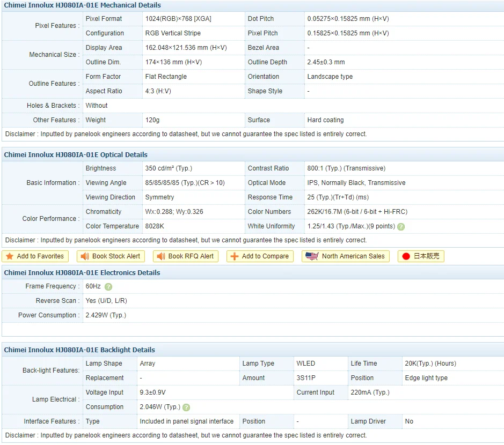This screenshot has width=504, height=445.
Task: Select outline depth 2.45±0.3 mm
Action: coord(326,62)
